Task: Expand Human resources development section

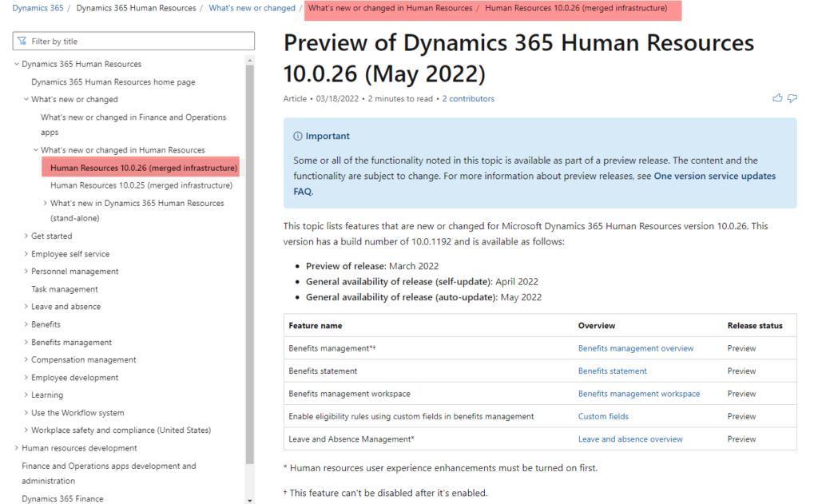Action: (17, 447)
